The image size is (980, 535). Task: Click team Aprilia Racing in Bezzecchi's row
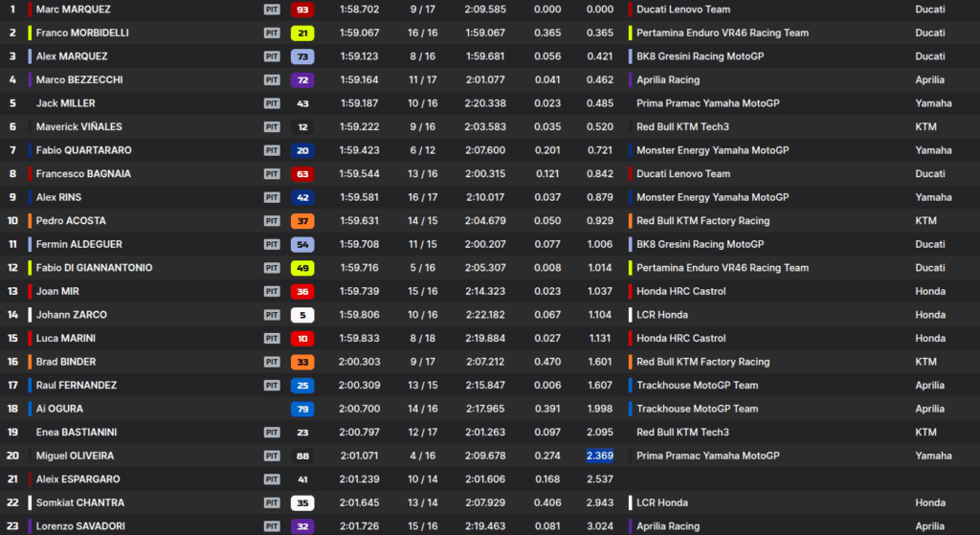tap(667, 80)
